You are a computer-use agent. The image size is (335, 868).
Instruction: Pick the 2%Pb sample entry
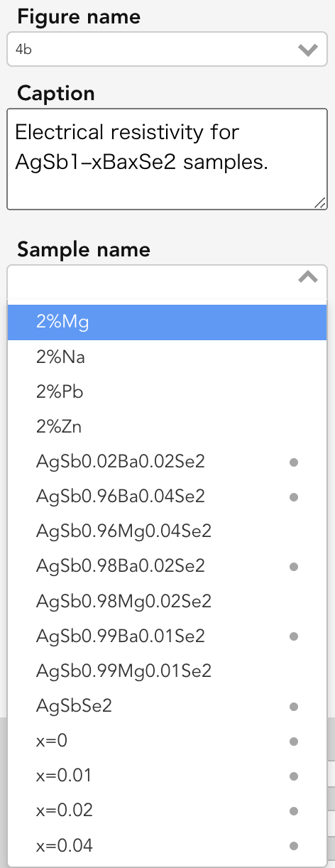click(x=167, y=392)
